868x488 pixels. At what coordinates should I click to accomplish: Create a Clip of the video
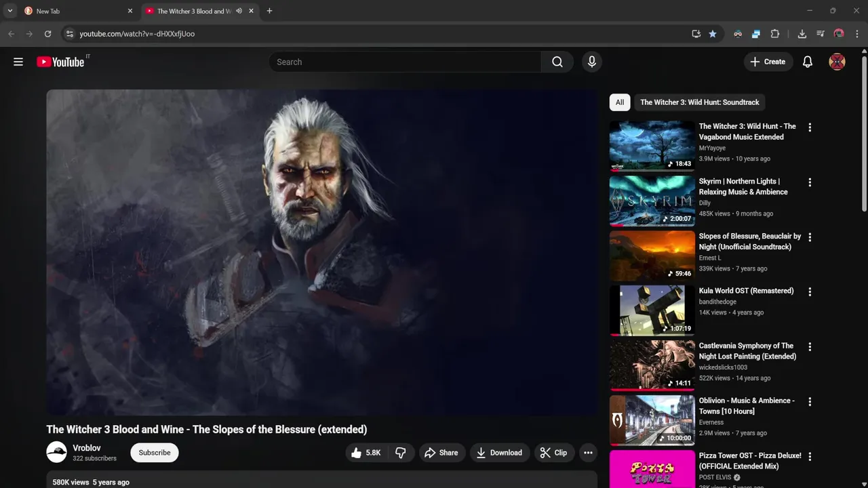click(x=554, y=453)
